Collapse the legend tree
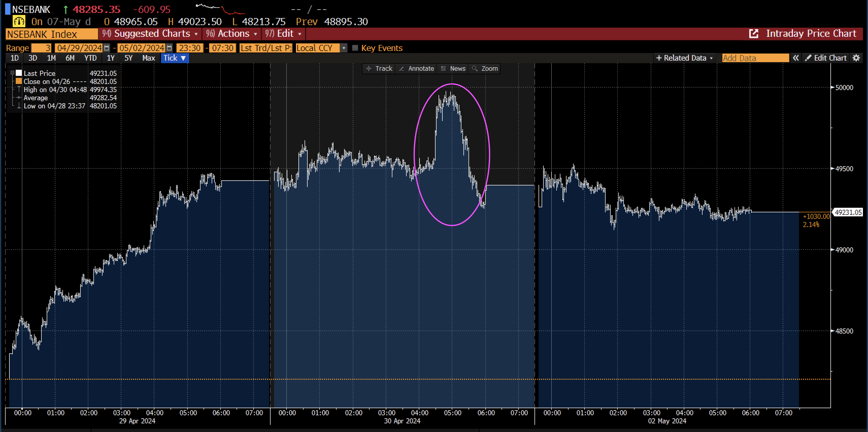This screenshot has height=432, width=868. click(12, 73)
